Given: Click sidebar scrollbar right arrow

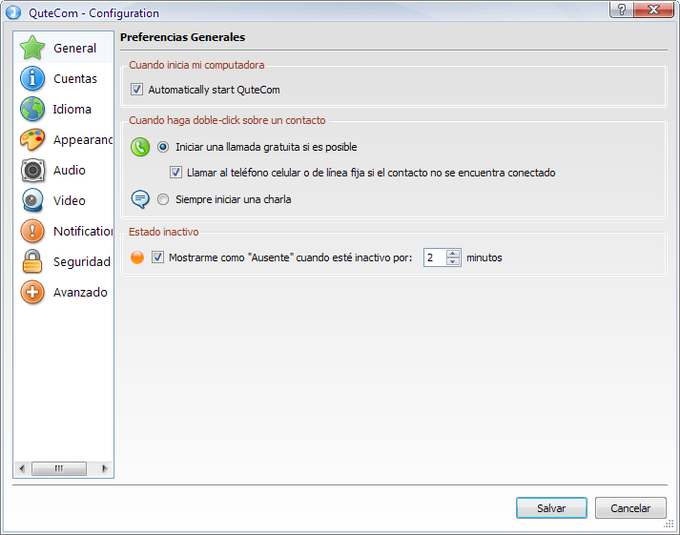Looking at the screenshot, I should (x=105, y=469).
